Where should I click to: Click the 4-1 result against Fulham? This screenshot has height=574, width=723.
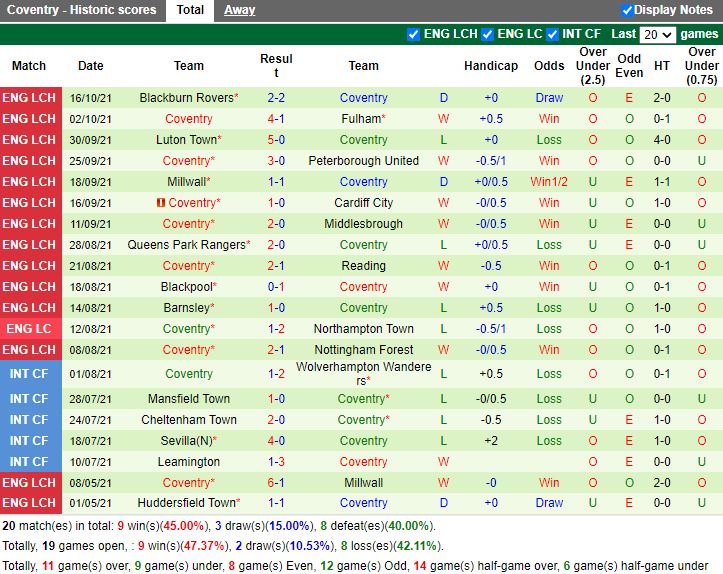tap(276, 119)
